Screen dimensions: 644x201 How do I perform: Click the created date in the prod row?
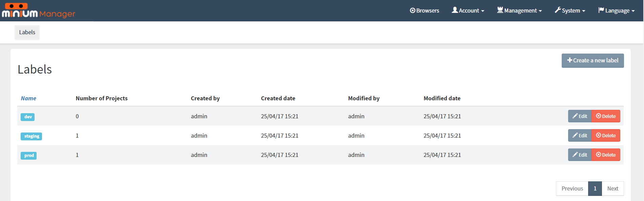(x=280, y=155)
